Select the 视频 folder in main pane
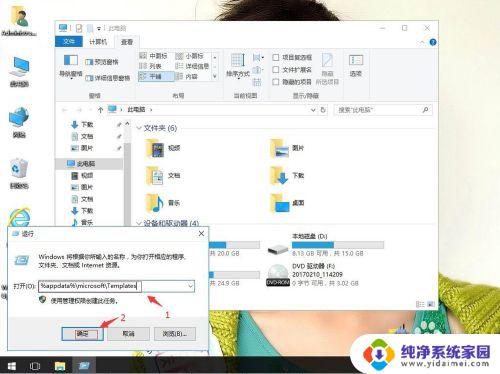The width and height of the screenshot is (500, 374). pos(163,148)
